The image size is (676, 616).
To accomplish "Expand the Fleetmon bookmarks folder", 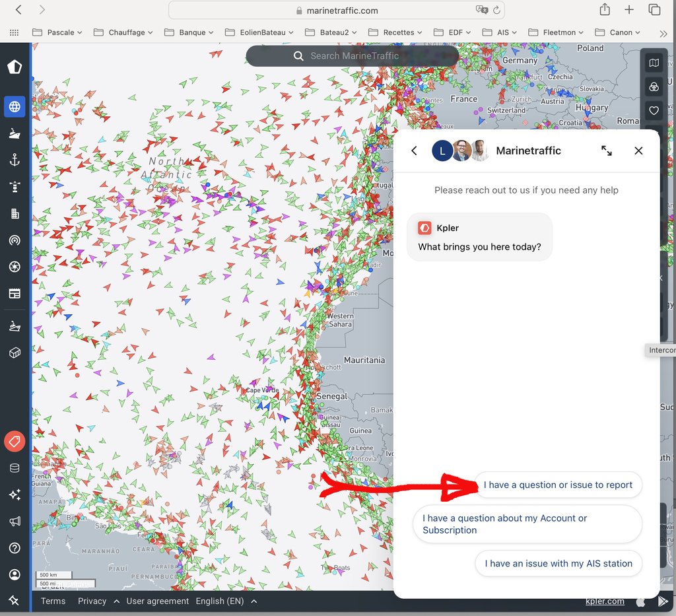I will coord(556,32).
